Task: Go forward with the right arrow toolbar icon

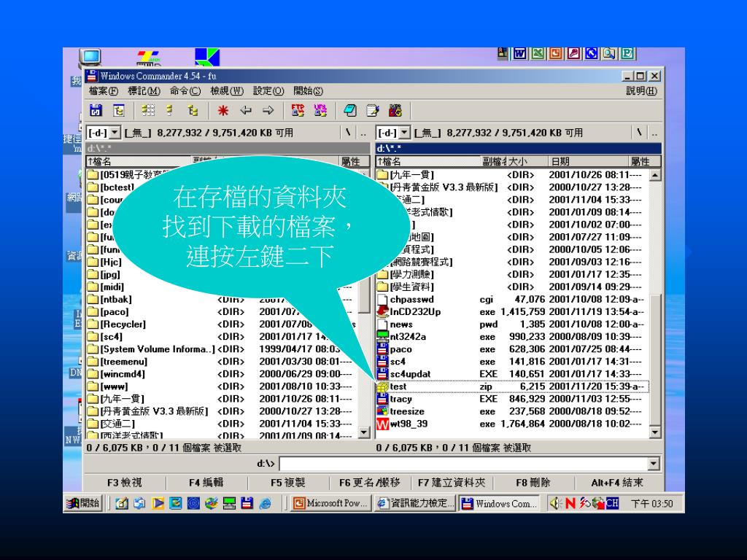Action: tap(268, 111)
